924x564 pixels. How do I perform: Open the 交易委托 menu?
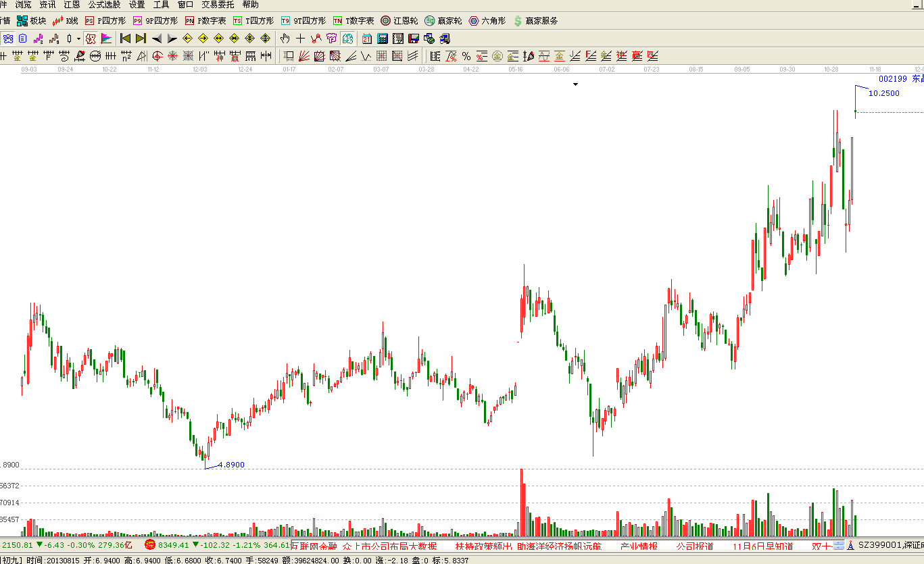tap(218, 5)
